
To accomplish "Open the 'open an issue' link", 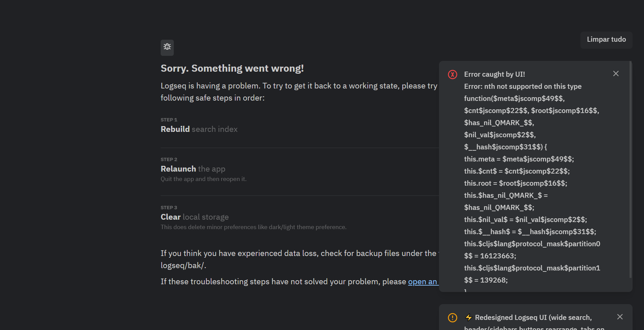I will click(423, 282).
